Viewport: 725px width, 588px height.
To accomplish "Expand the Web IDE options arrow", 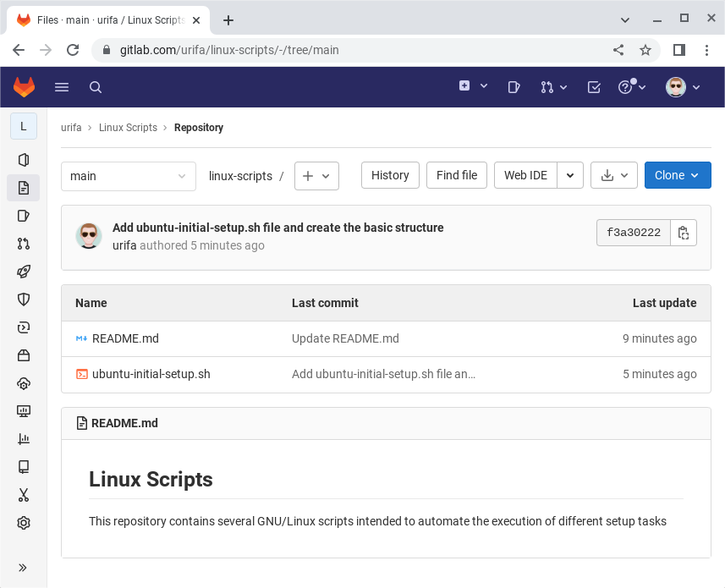I will tap(570, 175).
